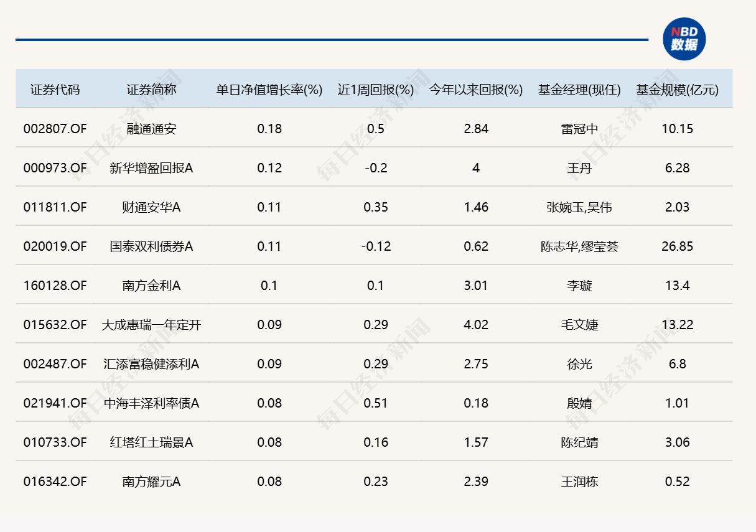Click year-to-date return 4.02

[476, 325]
